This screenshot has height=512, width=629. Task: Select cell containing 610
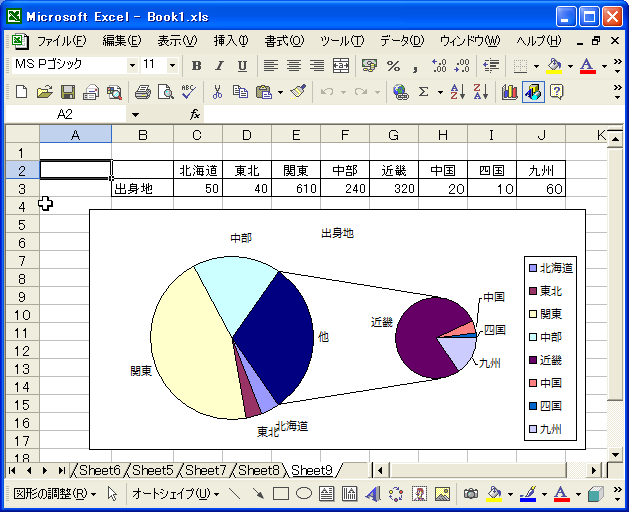296,188
